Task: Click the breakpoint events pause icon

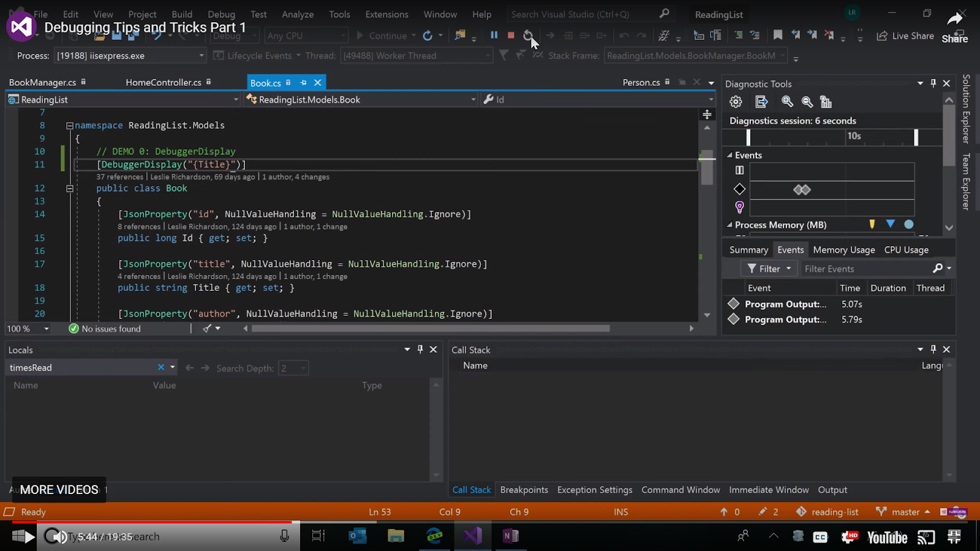Action: point(739,170)
